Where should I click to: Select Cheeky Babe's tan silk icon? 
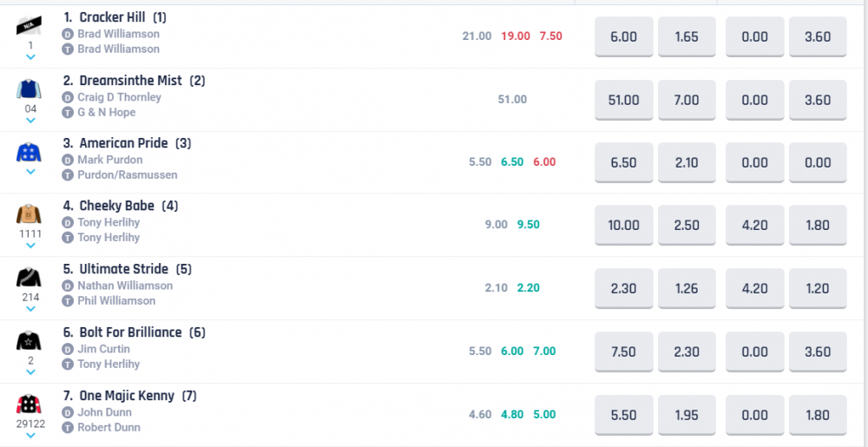click(x=30, y=214)
